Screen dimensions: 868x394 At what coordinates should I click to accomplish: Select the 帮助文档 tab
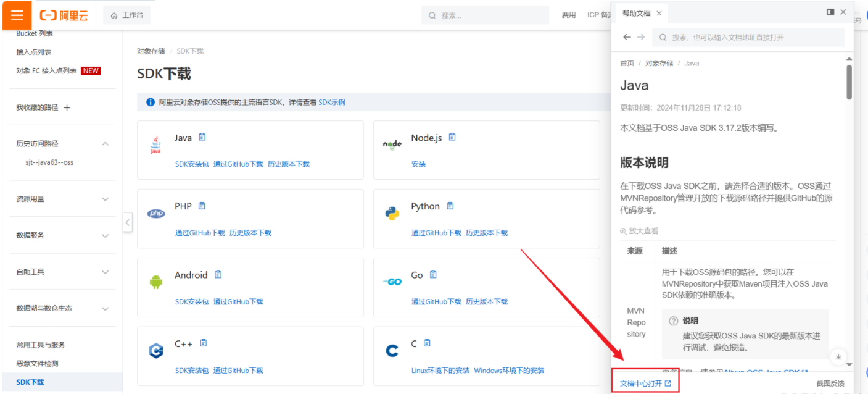point(636,13)
